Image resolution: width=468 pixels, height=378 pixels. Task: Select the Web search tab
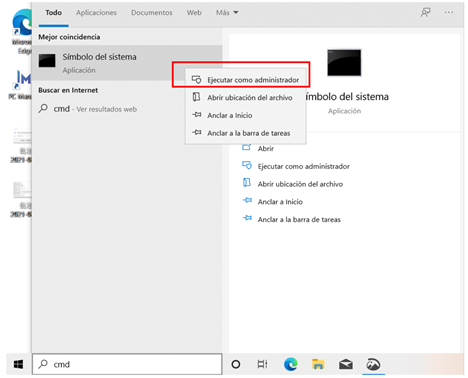(194, 13)
